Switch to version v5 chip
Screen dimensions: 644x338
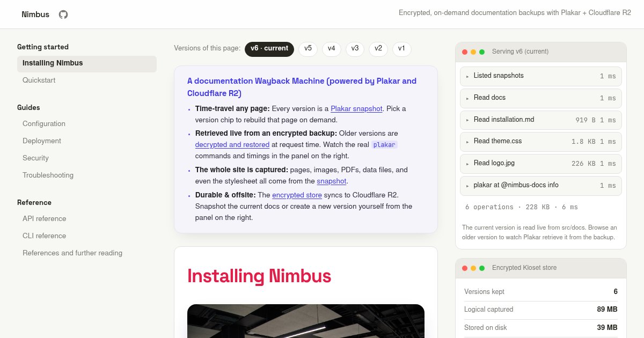tap(308, 49)
